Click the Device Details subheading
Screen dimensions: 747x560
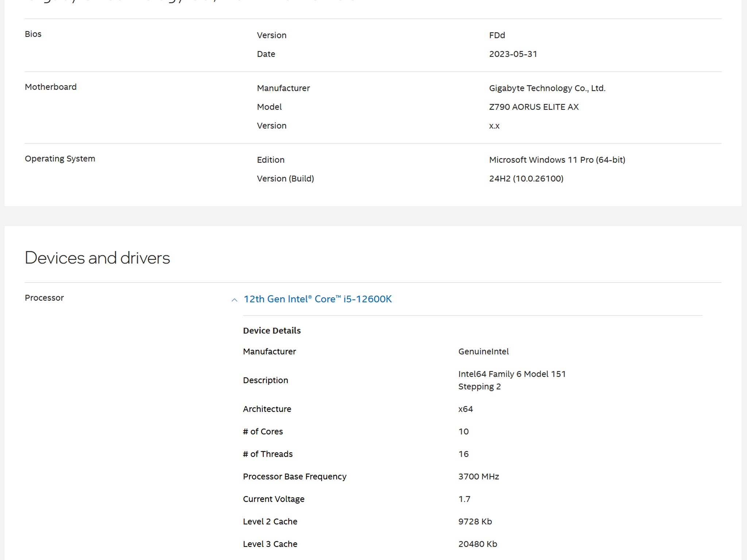272,331
